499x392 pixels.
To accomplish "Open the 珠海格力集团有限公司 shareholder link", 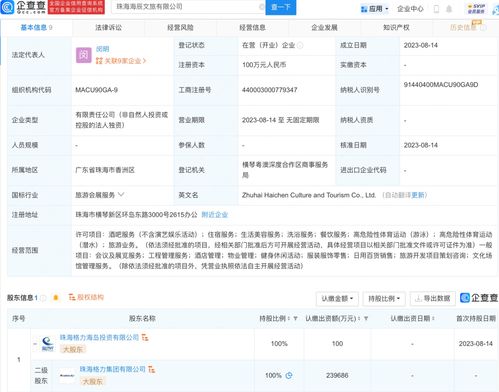I will (112, 369).
